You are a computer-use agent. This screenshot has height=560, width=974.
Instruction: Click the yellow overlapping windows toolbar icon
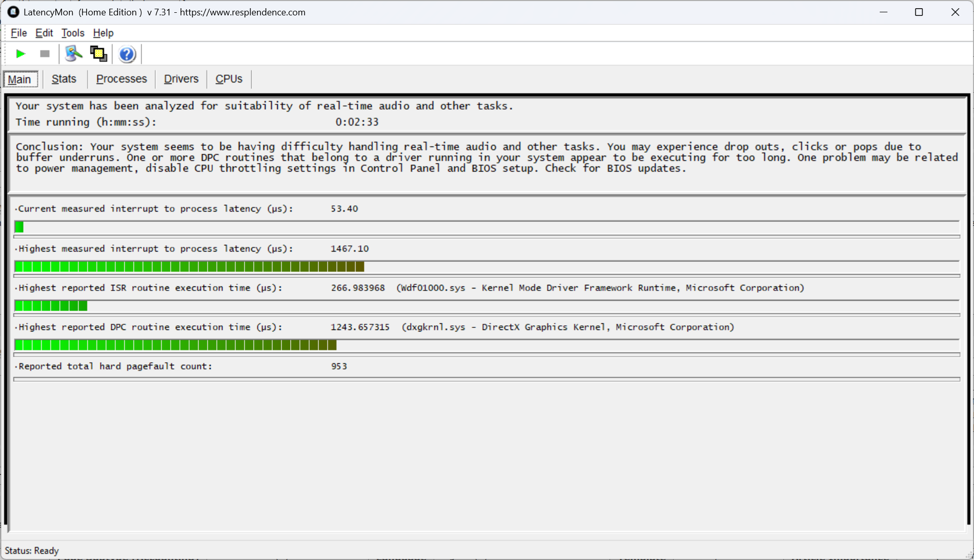98,54
